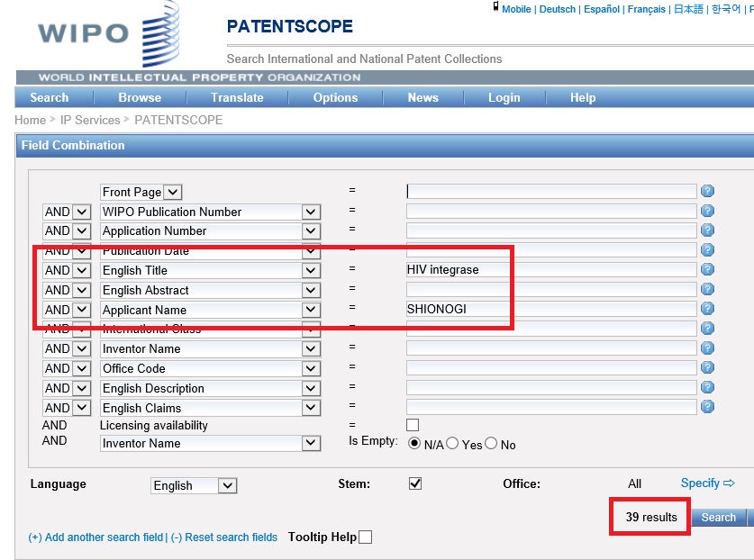This screenshot has height=560, width=754.
Task: Go to IP Services breadcrumb
Action: click(x=90, y=120)
